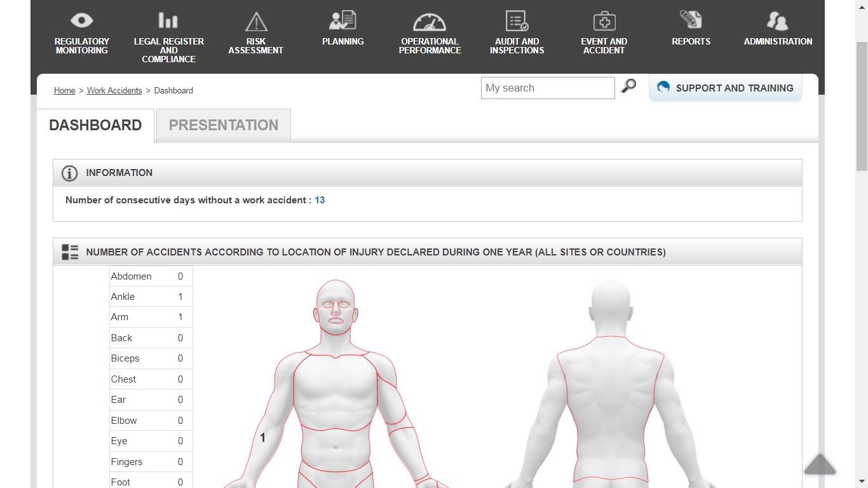Select the Ear row label

118,400
